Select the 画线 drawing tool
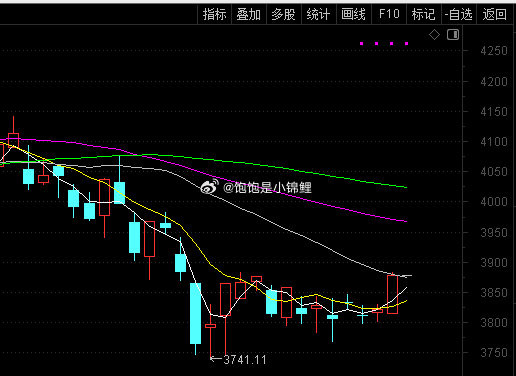 354,15
